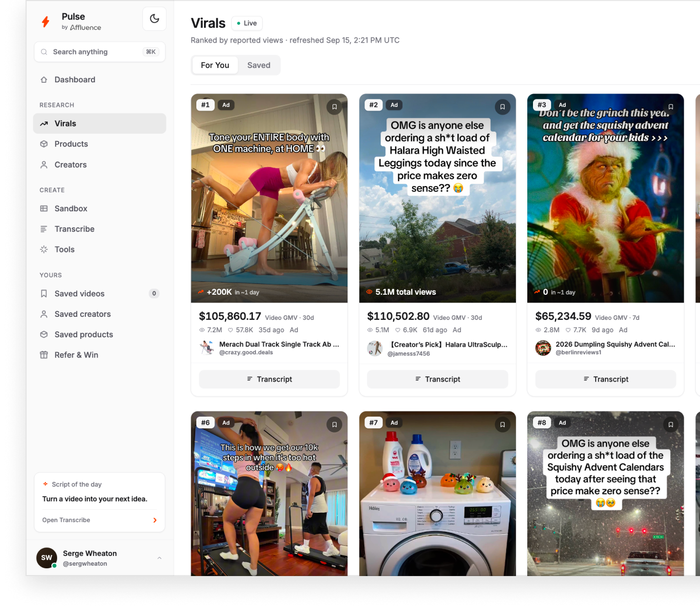This screenshot has height=610, width=700.
Task: Click the Transcribe lines icon
Action: click(x=44, y=229)
